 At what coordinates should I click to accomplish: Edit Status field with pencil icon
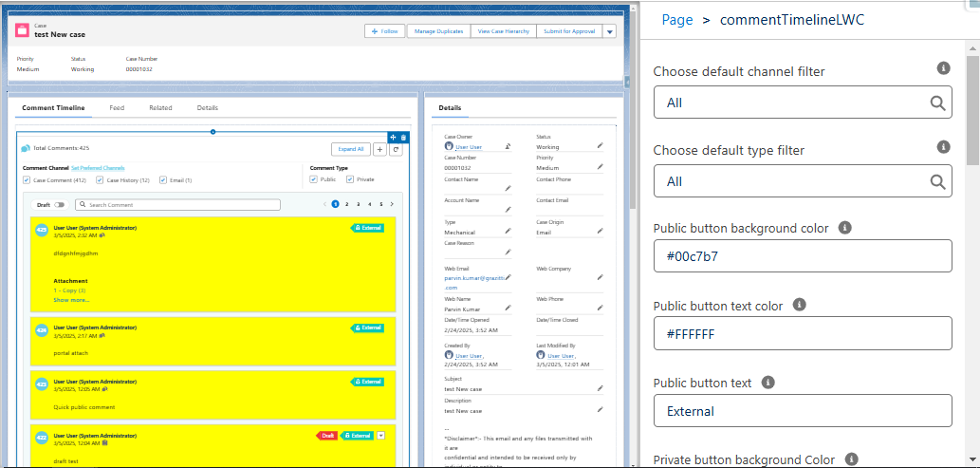tap(600, 146)
